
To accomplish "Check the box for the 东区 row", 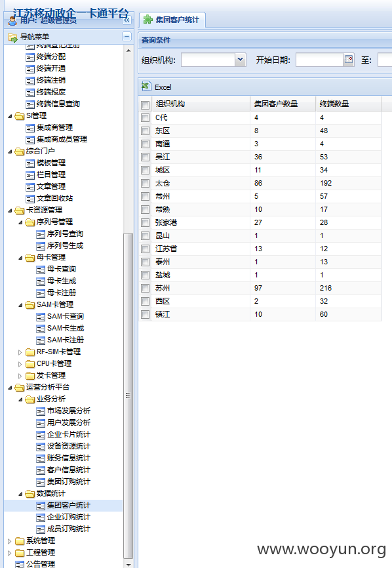I will pos(145,131).
